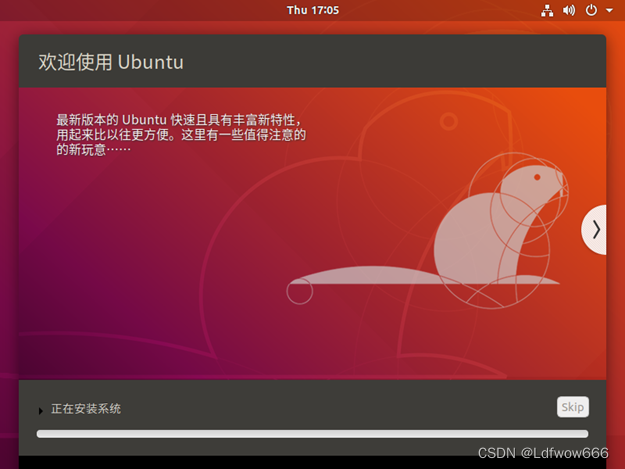Click the slideshow text about 最新版本的 Ubuntu
This screenshot has width=625, height=469.
[181, 135]
